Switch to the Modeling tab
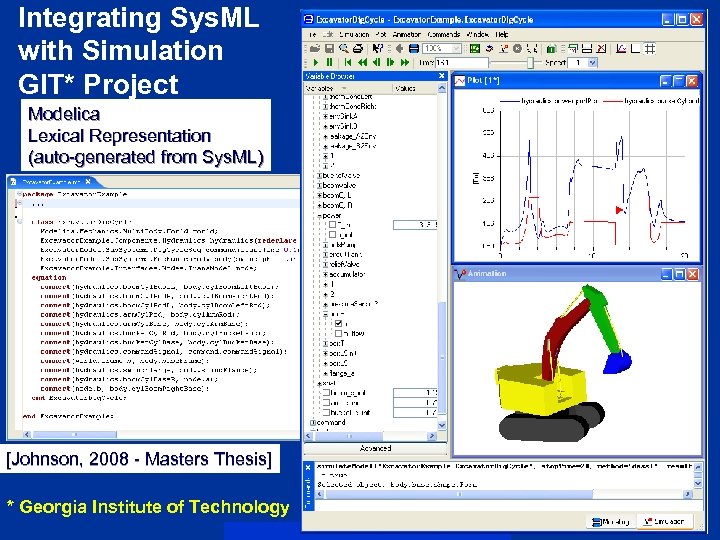720x540 pixels. click(611, 522)
